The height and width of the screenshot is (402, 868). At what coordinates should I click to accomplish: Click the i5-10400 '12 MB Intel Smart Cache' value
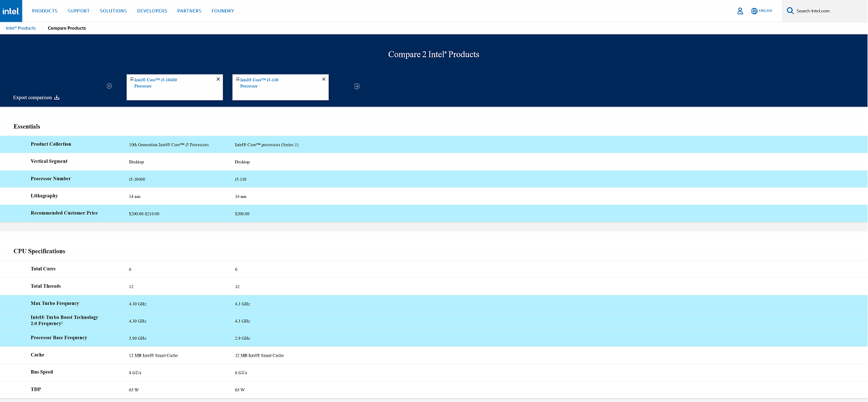(153, 356)
